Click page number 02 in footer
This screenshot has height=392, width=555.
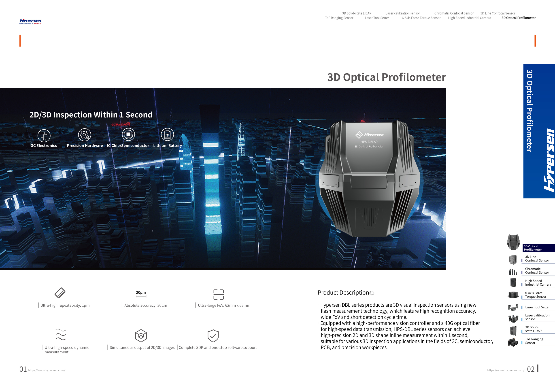tap(531, 369)
